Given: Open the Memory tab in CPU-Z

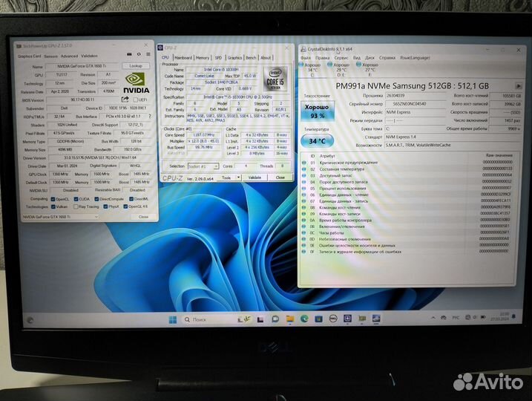Looking at the screenshot, I should [203, 58].
